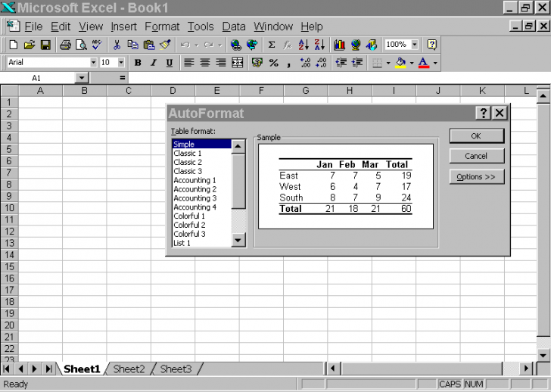The image size is (551, 392).
Task: Click the Open file folder icon
Action: pyautogui.click(x=30, y=45)
